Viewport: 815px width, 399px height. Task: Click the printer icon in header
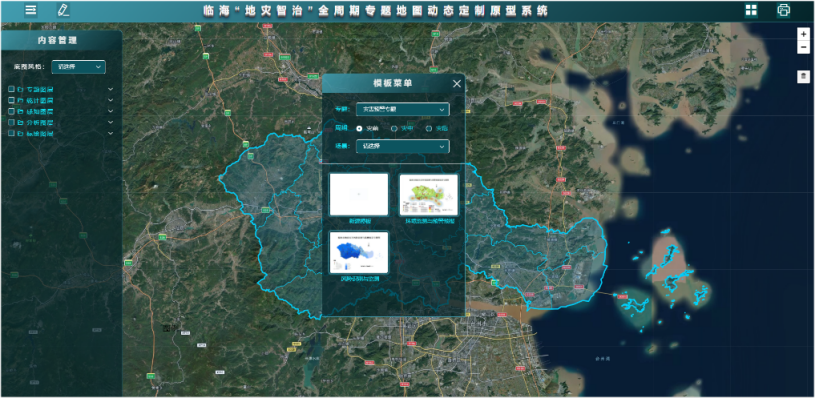783,10
